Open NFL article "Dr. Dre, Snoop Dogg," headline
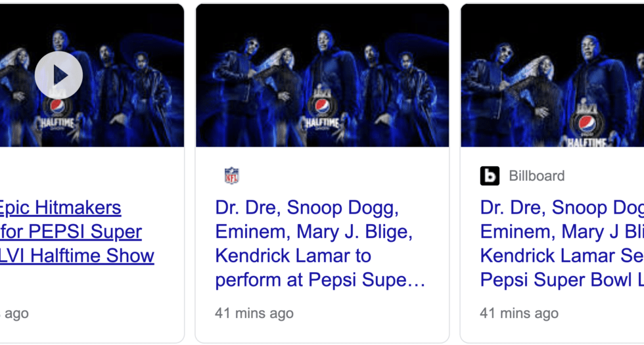644x345 pixels. click(x=307, y=208)
